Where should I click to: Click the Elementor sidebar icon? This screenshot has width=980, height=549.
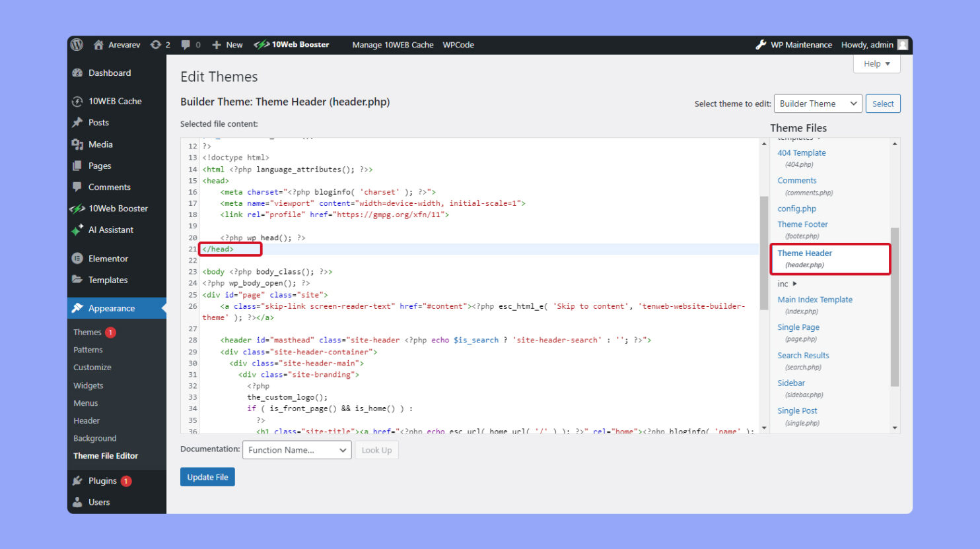coord(79,258)
